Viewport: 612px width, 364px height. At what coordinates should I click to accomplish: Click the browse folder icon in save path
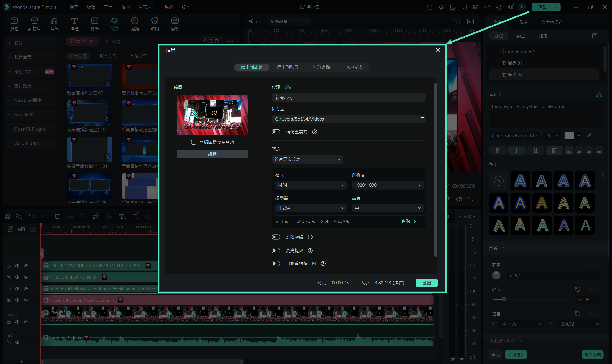[x=421, y=119]
